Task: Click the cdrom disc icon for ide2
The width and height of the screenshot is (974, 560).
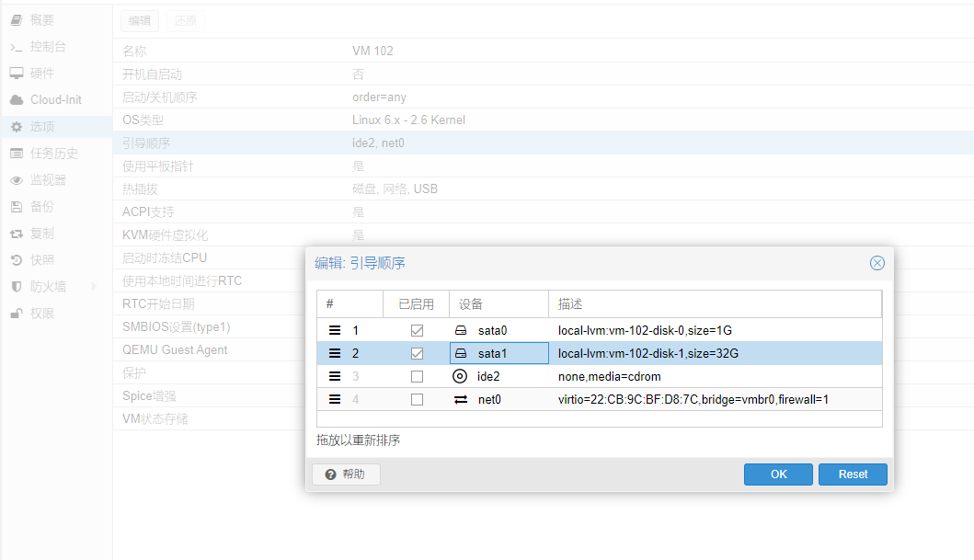Action: [460, 376]
